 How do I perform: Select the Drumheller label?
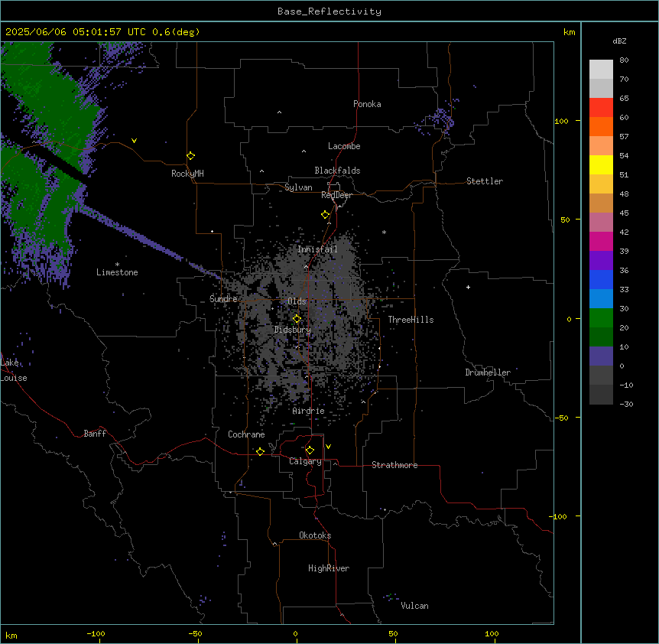(488, 372)
